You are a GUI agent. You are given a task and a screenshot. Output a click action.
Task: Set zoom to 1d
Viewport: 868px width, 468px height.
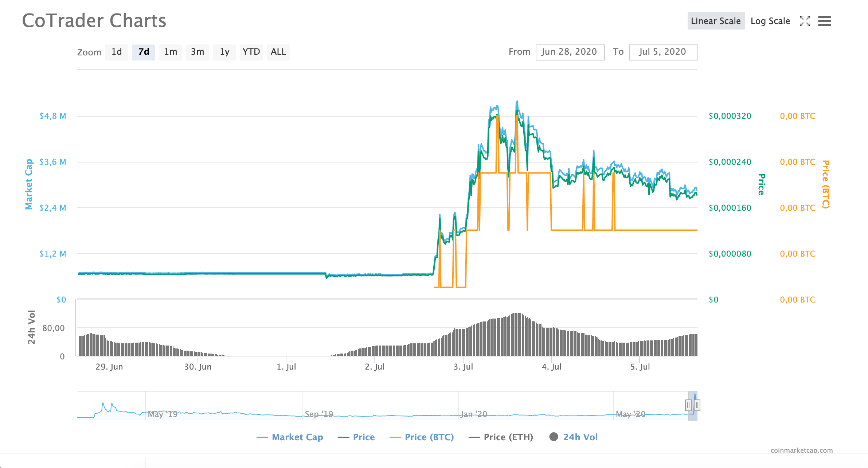tap(117, 52)
